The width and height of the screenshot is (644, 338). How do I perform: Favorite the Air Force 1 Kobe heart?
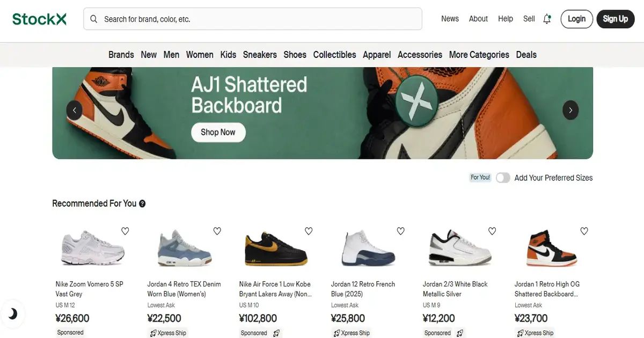point(309,231)
